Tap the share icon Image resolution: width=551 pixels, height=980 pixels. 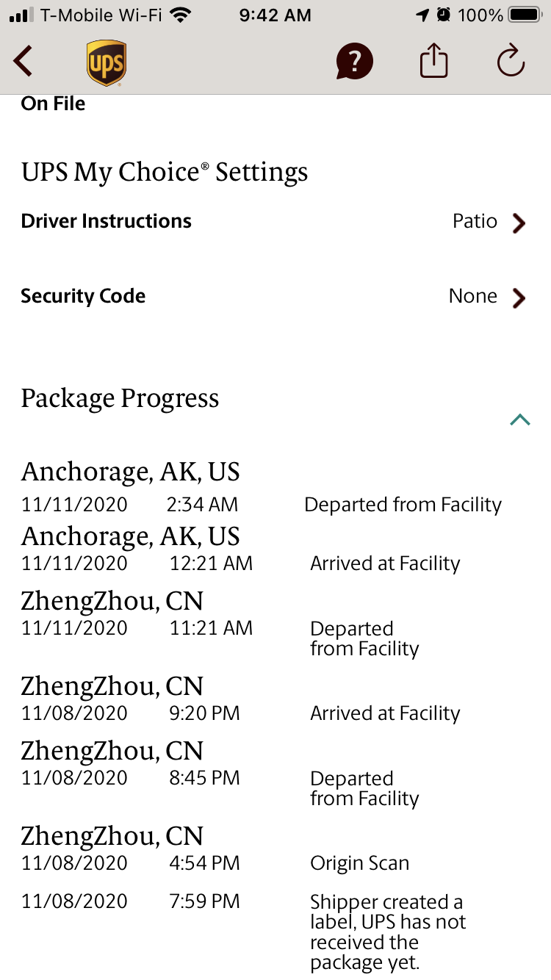click(x=433, y=61)
